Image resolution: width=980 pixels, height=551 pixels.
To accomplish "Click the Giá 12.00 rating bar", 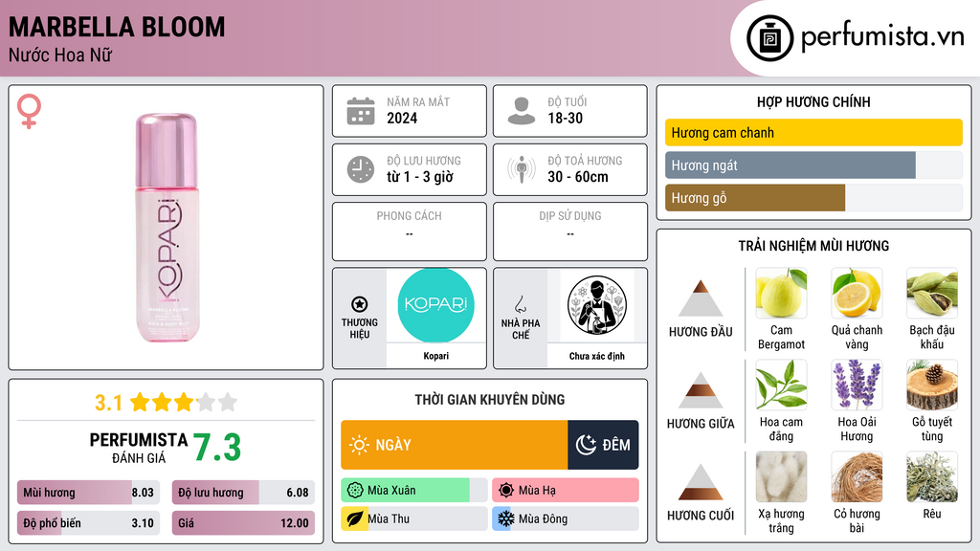I will tap(243, 523).
